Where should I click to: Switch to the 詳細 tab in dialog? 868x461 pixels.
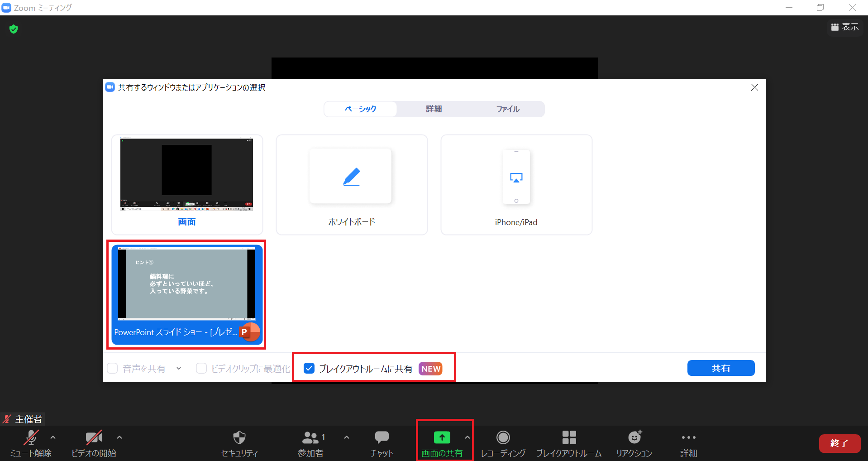[x=434, y=109]
